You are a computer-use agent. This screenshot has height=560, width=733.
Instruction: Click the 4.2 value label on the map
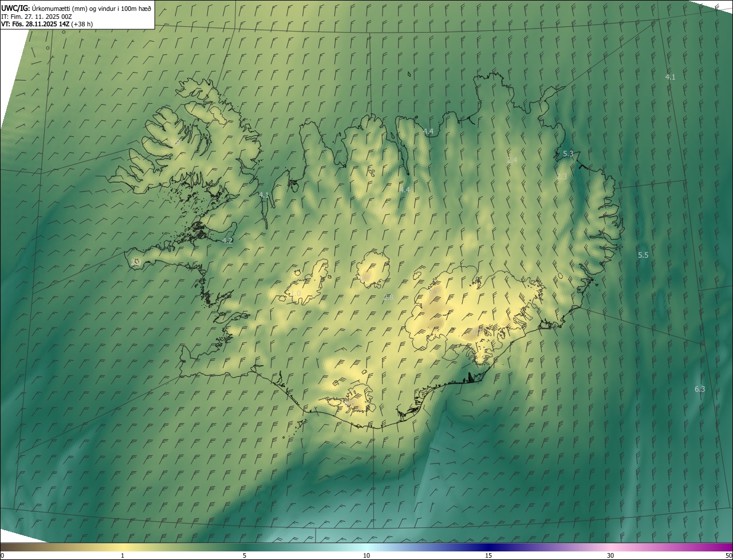(x=227, y=241)
